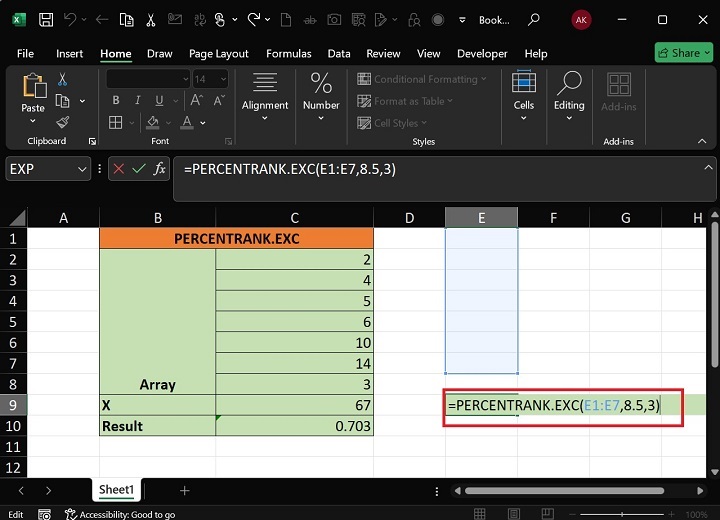Click the Undo arrow icon

point(70,20)
